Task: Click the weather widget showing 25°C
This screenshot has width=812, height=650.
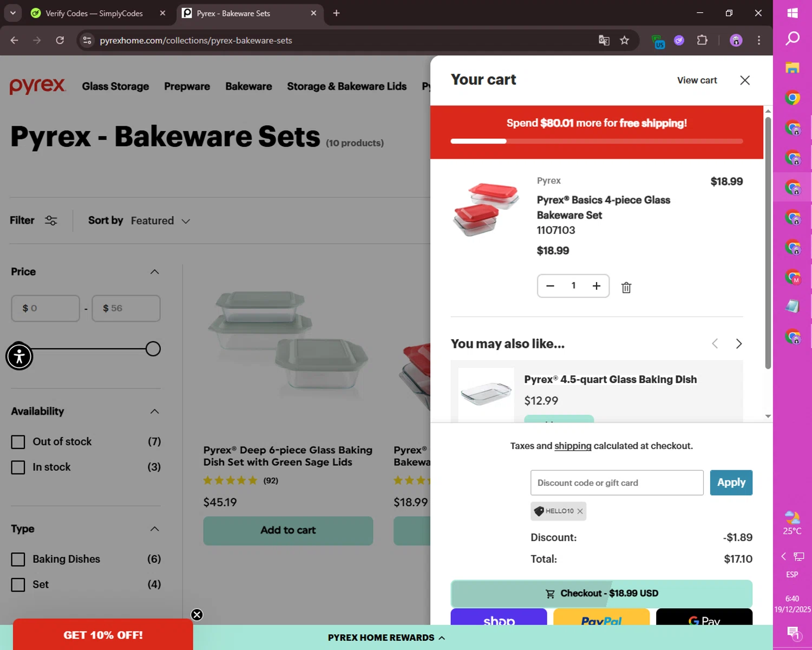Action: tap(792, 523)
